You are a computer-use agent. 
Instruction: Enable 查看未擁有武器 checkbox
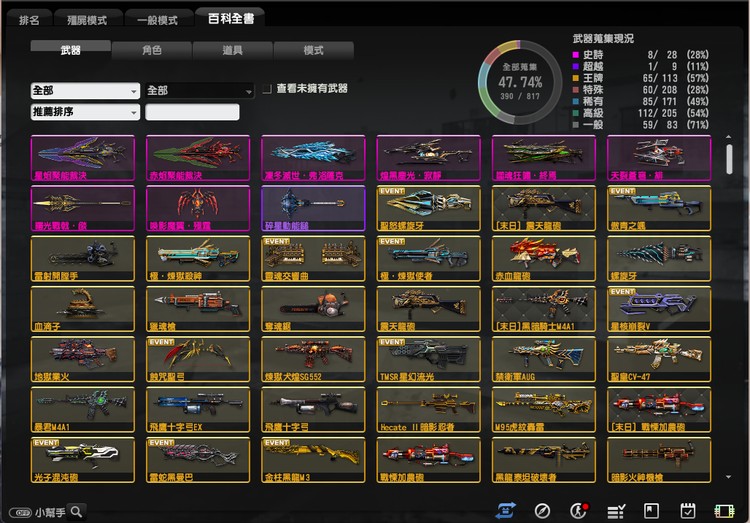coord(267,89)
